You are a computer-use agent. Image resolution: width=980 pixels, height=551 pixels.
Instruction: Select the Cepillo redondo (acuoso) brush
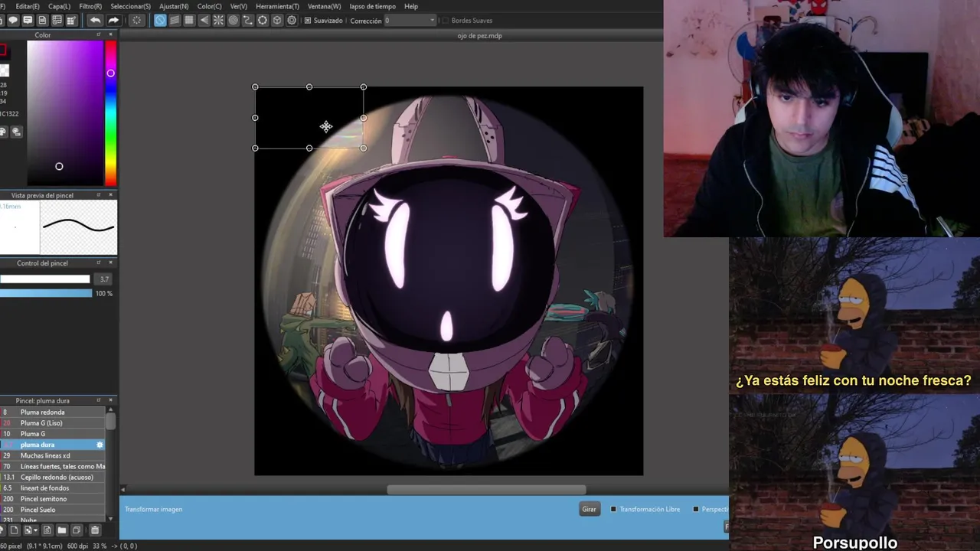53,477
